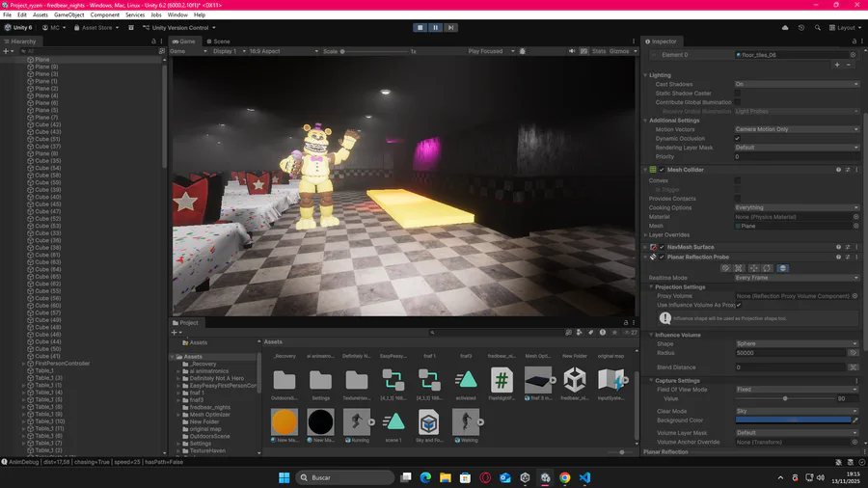Pause the running game
The width and height of the screenshot is (868, 488).
click(435, 28)
